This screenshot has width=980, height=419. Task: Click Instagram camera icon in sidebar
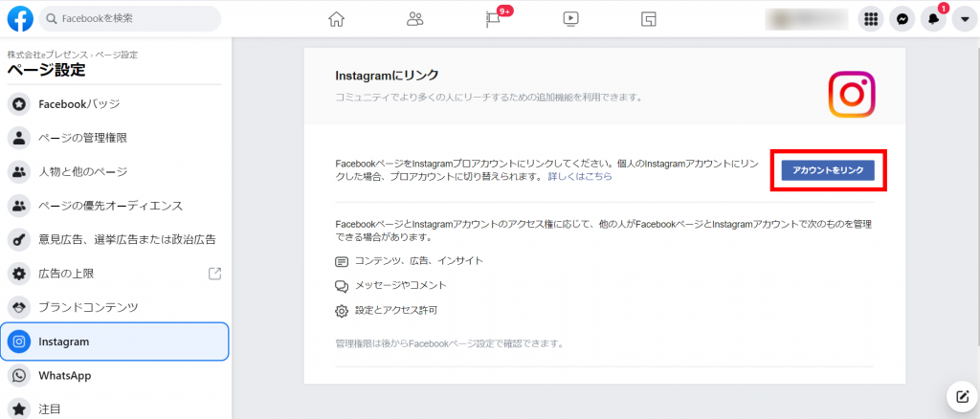tap(19, 342)
